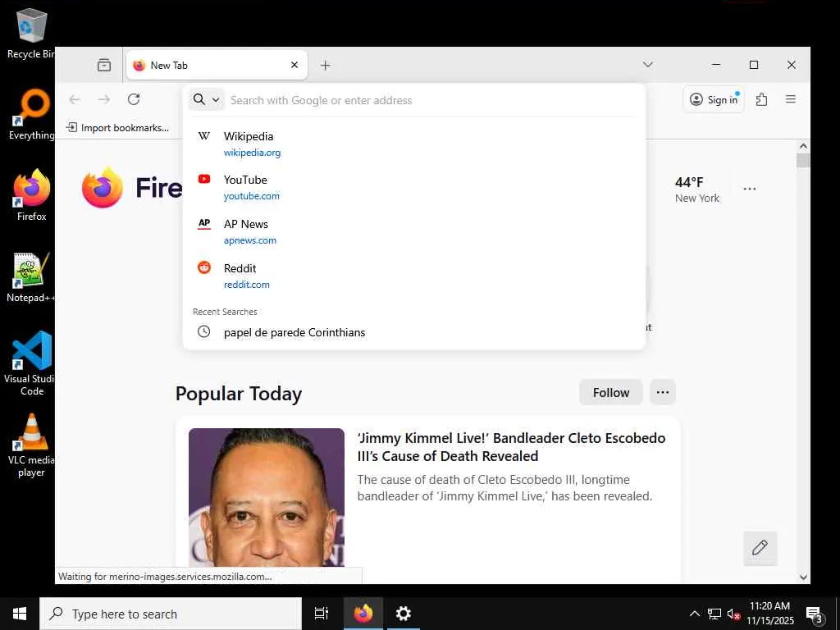Click the AP News favicon
The height and width of the screenshot is (630, 840).
204,223
